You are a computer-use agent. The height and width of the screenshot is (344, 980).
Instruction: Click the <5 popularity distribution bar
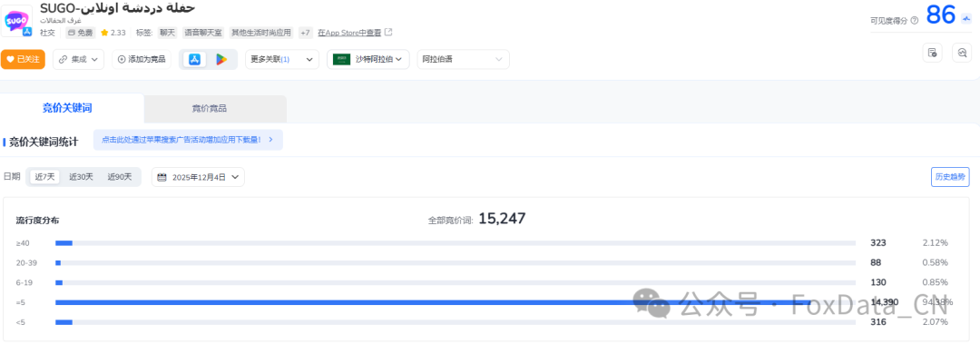[455, 322]
